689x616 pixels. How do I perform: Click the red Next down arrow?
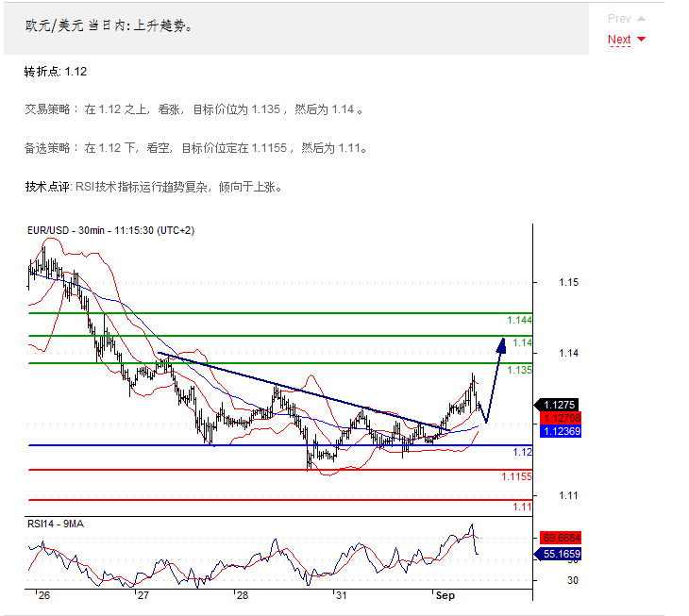(641, 39)
